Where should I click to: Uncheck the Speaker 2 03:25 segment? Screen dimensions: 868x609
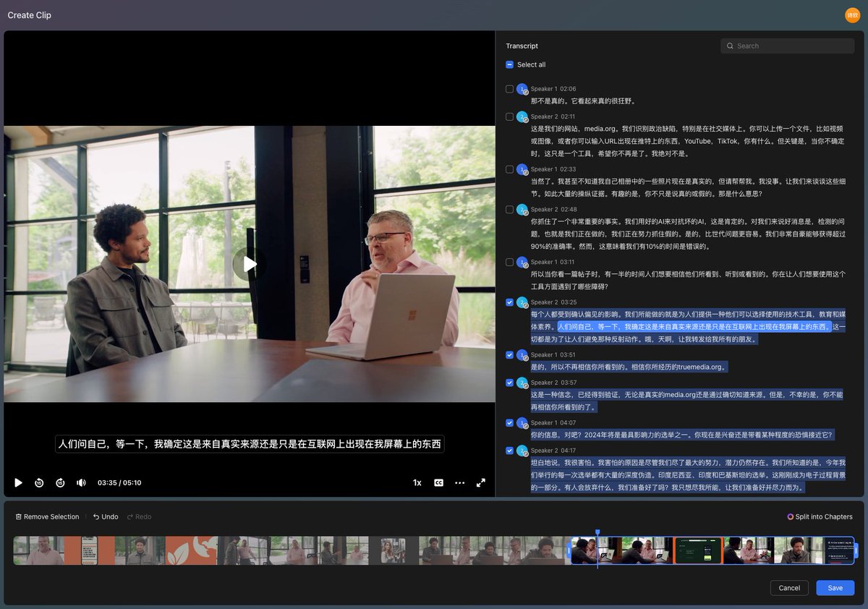(510, 302)
